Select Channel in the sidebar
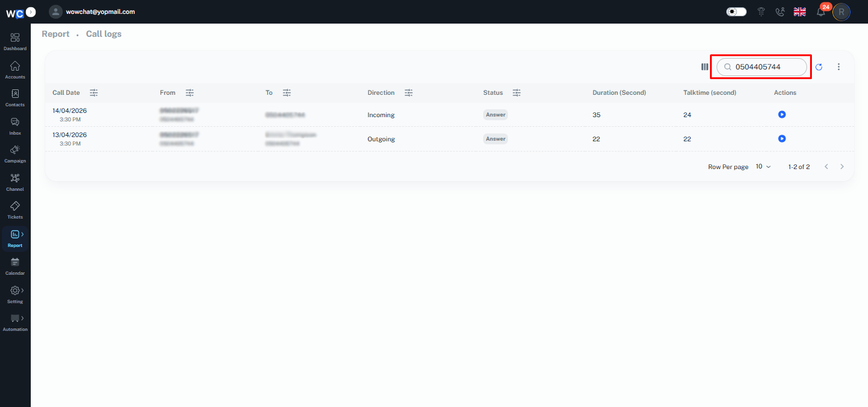This screenshot has height=407, width=868. point(15,182)
